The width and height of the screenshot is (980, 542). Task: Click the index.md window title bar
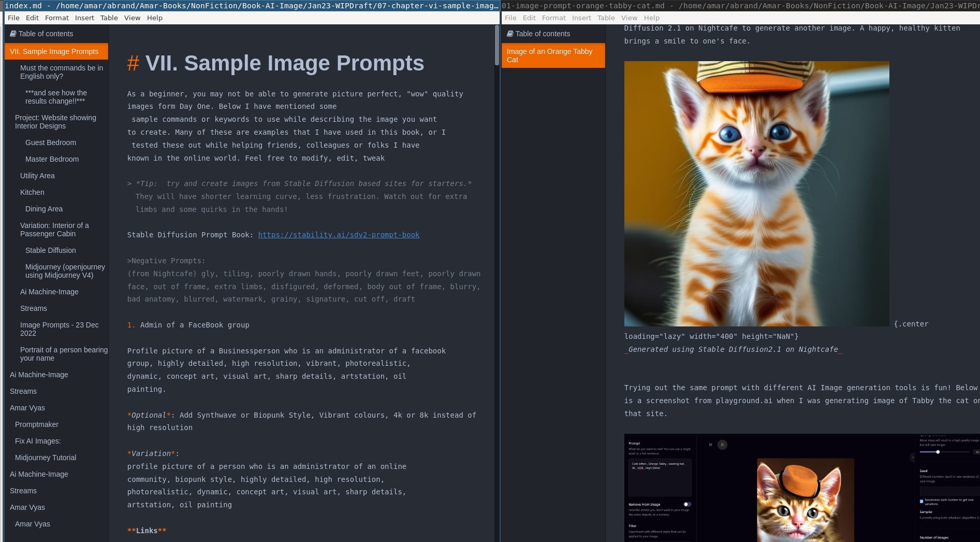click(252, 6)
